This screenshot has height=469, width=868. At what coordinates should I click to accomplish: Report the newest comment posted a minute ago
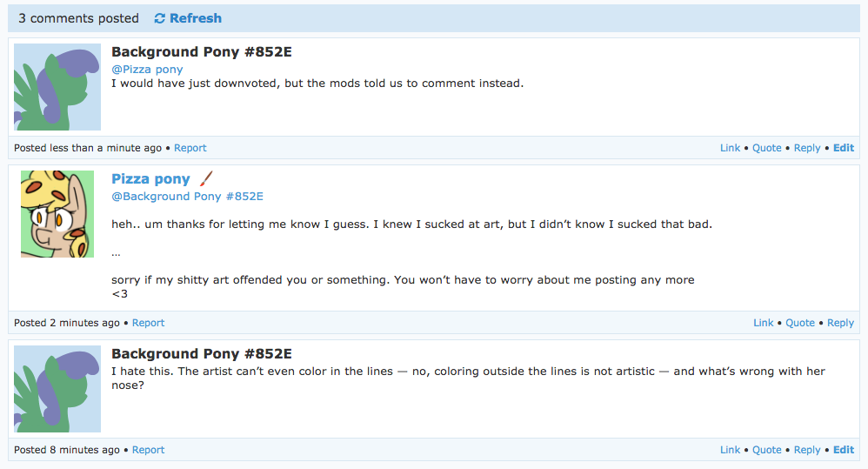point(190,148)
